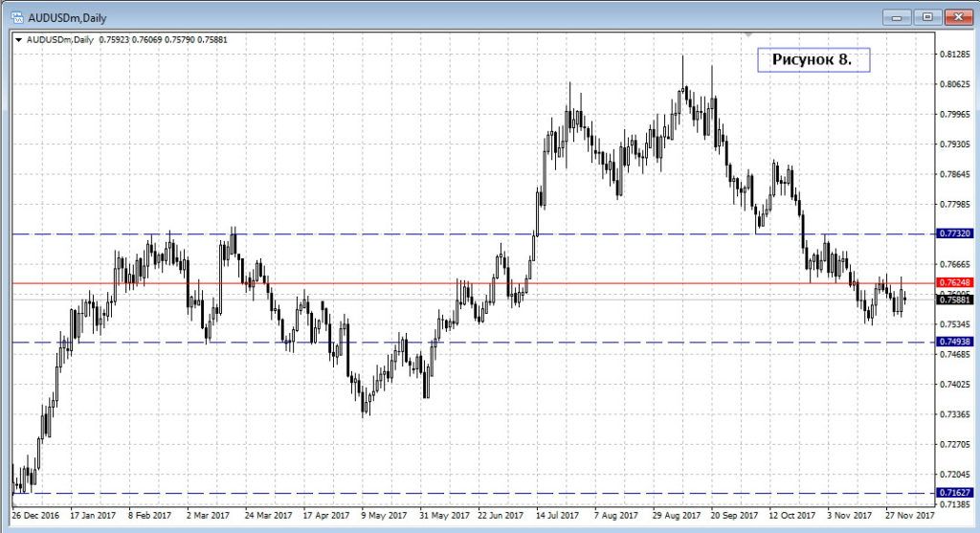The image size is (980, 533).
Task: Maximize the AUDUSDm chart window
Action: coord(927,16)
